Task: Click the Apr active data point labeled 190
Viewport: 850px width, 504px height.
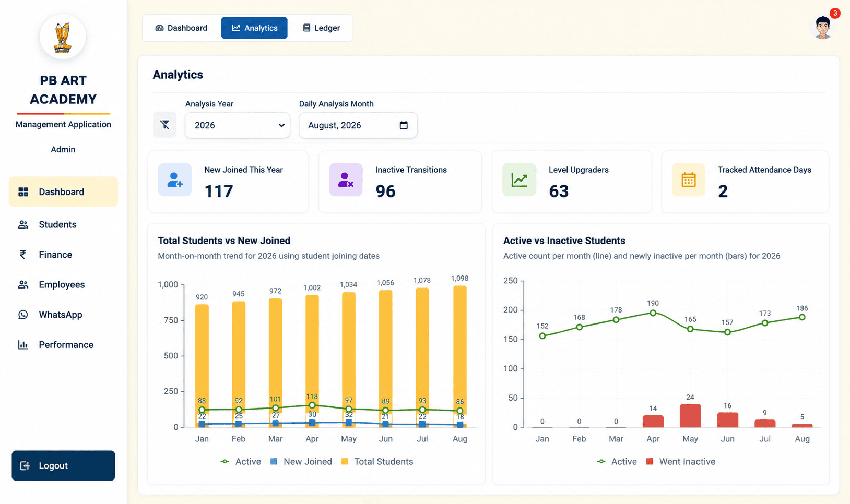Action: (653, 313)
